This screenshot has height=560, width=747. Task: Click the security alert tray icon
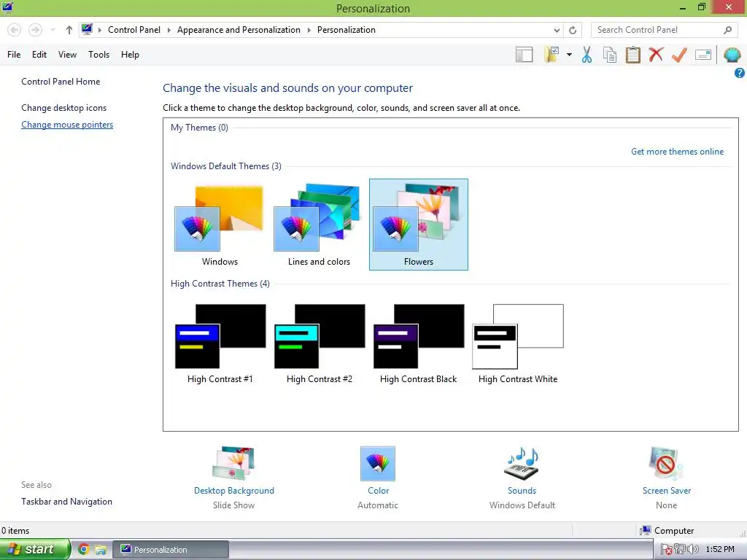[667, 550]
